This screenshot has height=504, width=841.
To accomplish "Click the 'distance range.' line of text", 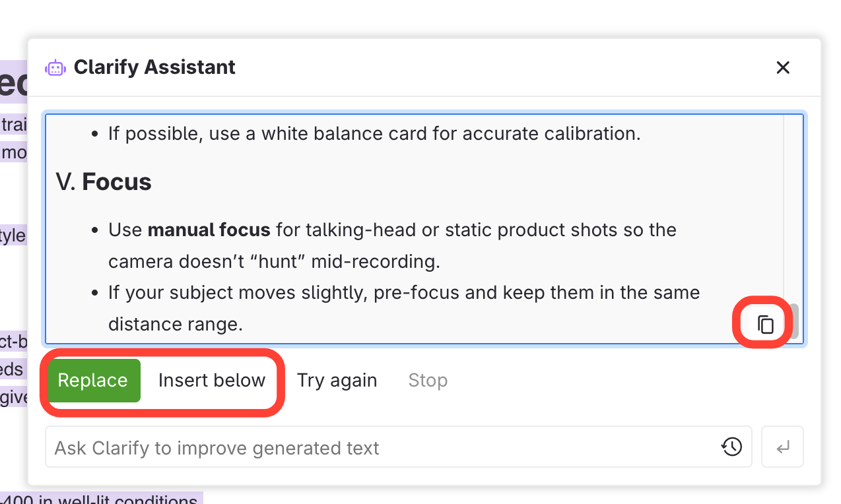I will [x=175, y=324].
